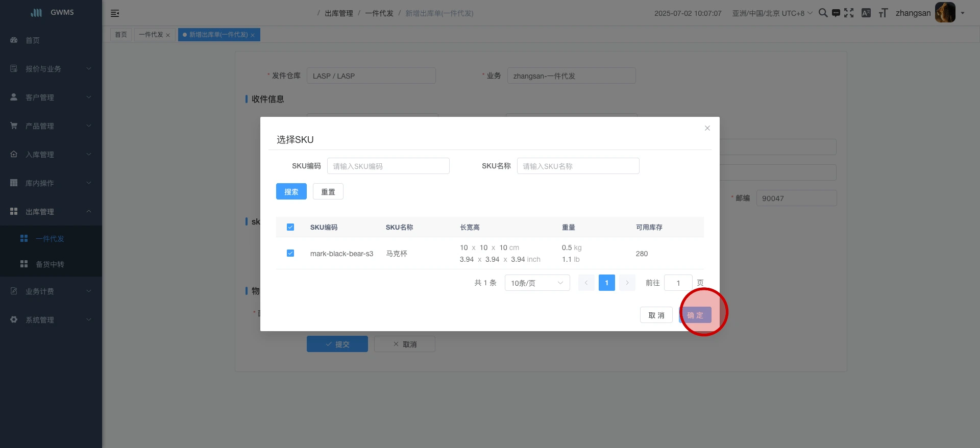Toggle the select-all checkbox in SKU table header

pyautogui.click(x=290, y=227)
